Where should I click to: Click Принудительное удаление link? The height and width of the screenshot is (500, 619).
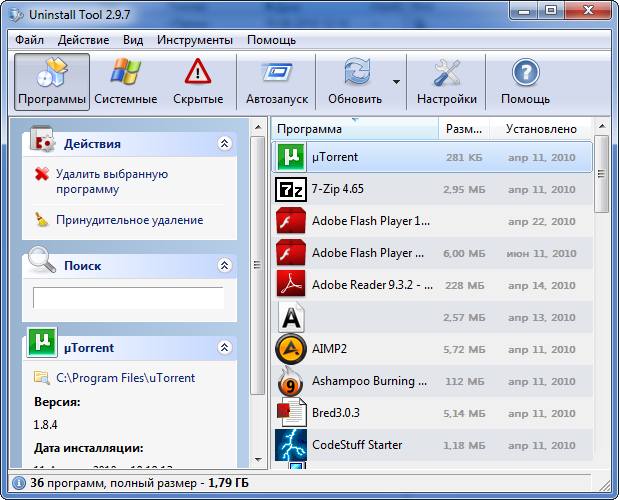point(129,220)
